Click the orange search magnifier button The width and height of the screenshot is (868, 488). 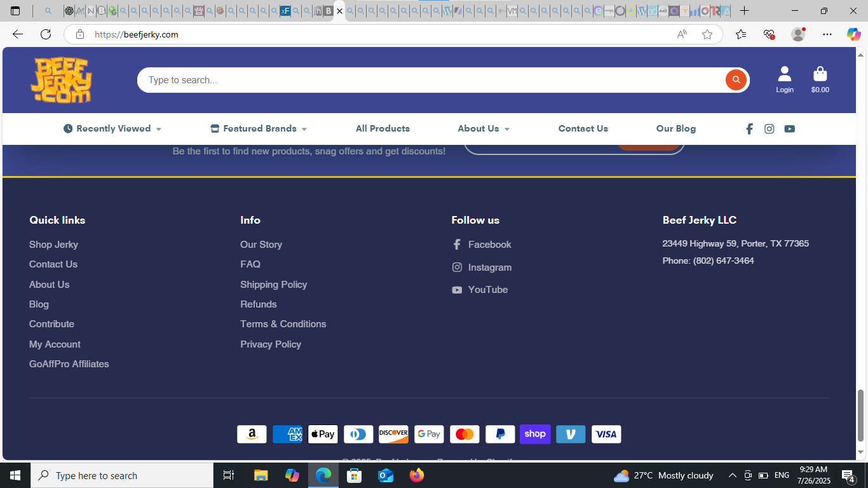(x=736, y=80)
